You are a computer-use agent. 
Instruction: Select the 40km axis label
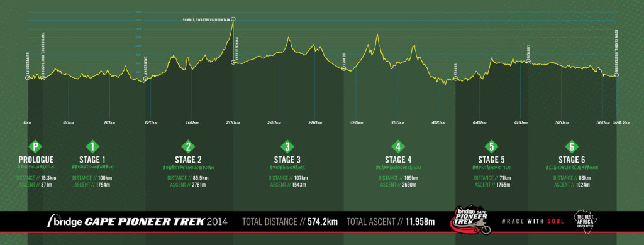point(69,122)
